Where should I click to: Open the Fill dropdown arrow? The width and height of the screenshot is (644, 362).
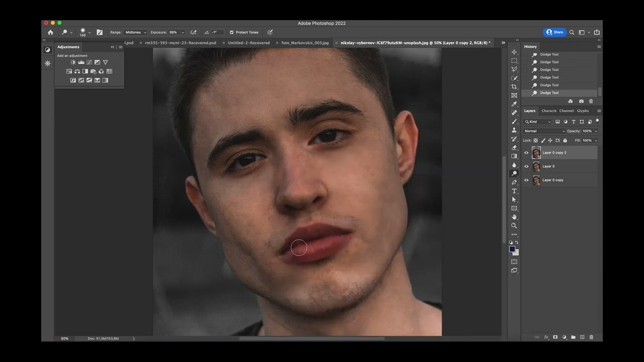click(x=596, y=140)
